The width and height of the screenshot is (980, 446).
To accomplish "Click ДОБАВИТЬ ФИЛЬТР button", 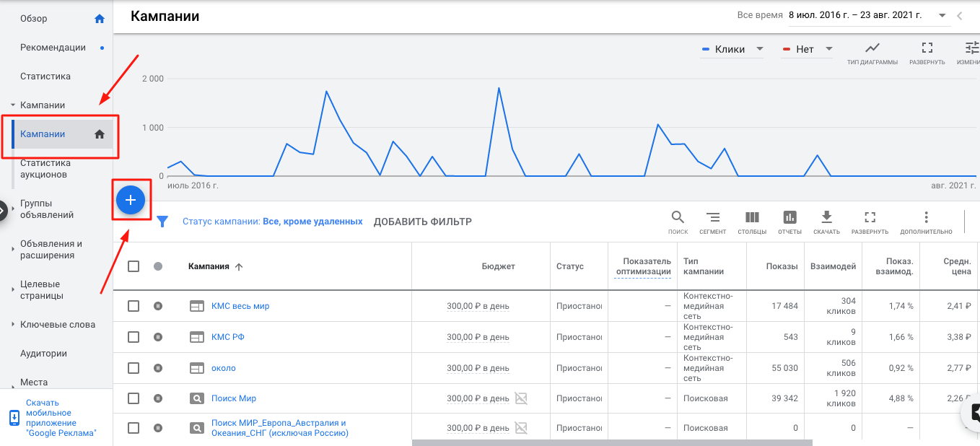I will pyautogui.click(x=423, y=222).
